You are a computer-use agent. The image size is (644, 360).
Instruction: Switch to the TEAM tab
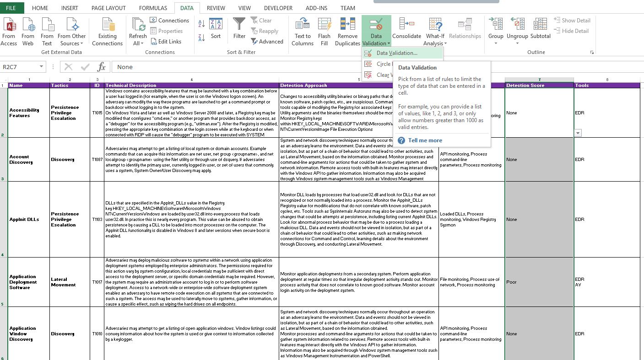click(x=347, y=8)
